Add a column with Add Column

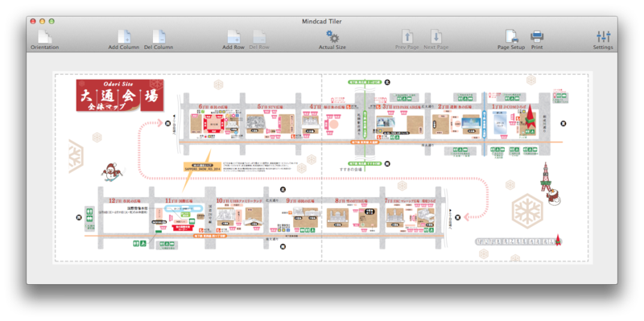[124, 37]
